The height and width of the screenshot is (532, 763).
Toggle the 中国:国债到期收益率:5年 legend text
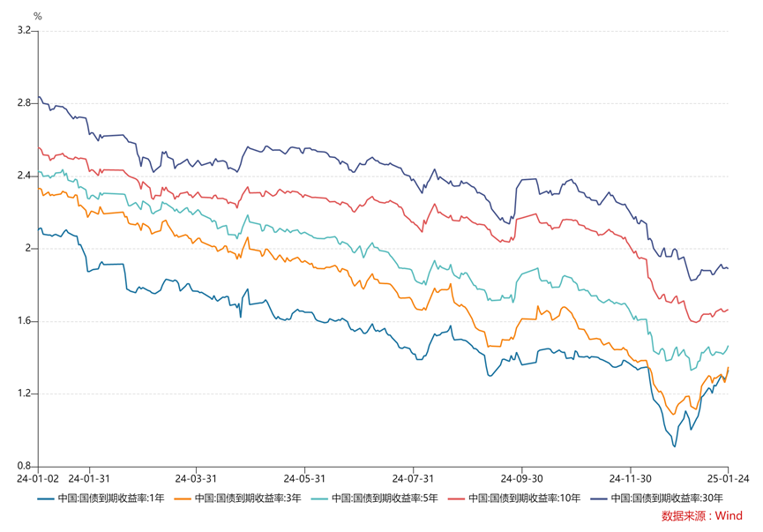[x=385, y=498]
